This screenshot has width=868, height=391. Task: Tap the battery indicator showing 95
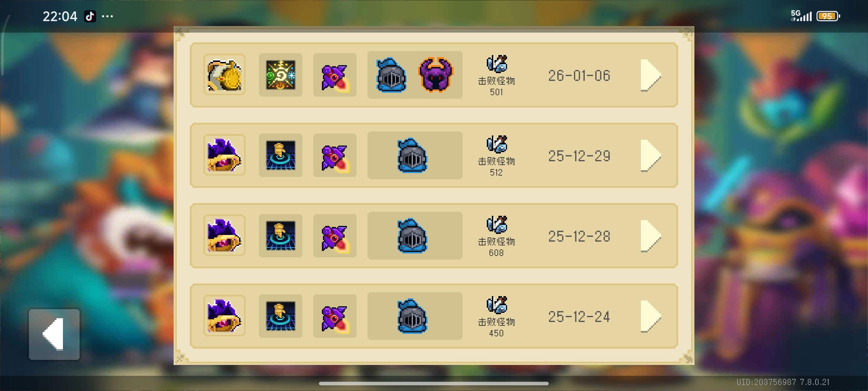click(828, 16)
